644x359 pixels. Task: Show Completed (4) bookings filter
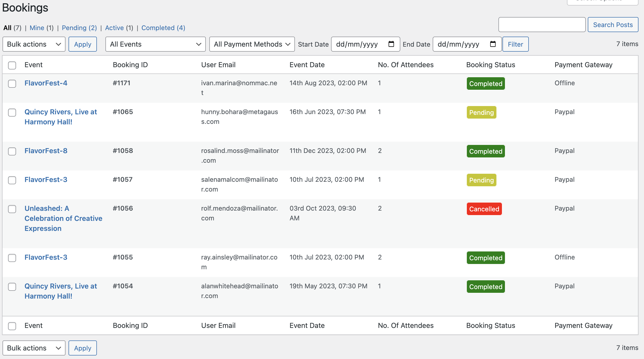click(163, 28)
